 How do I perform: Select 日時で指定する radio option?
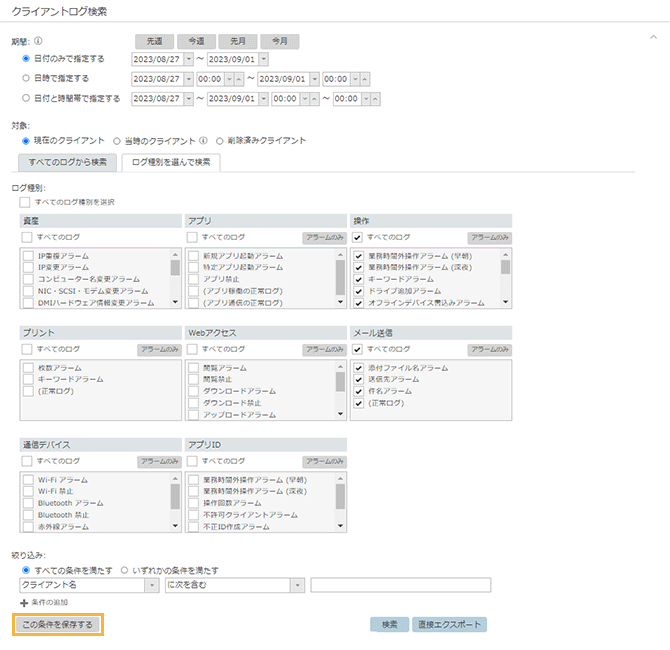pos(27,78)
